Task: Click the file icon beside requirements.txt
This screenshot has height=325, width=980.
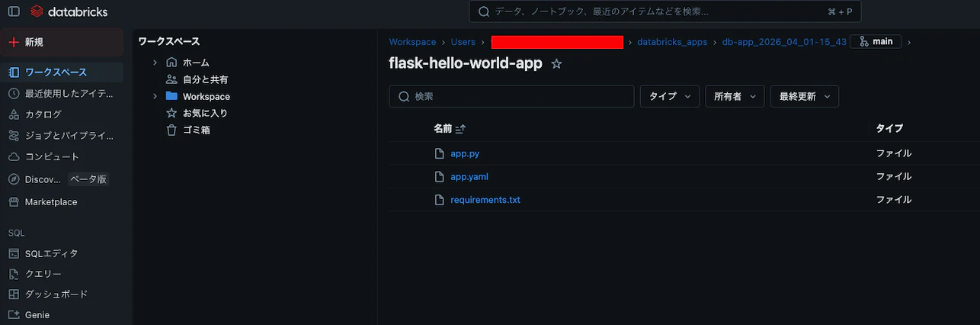Action: (x=439, y=200)
